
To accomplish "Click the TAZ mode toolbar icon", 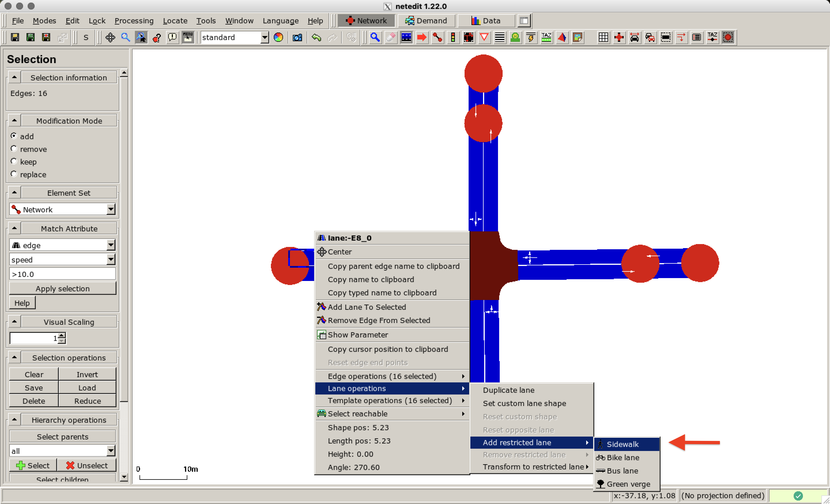I will coord(546,37).
